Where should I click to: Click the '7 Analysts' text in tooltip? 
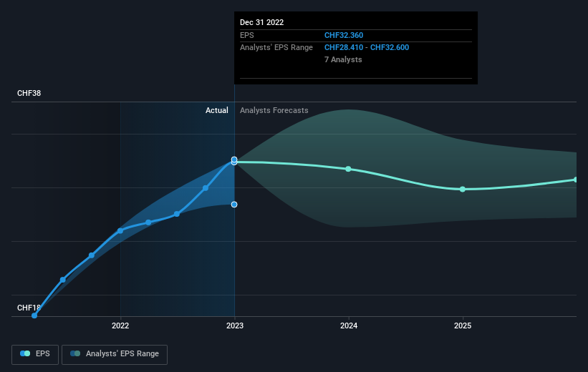pyautogui.click(x=343, y=59)
